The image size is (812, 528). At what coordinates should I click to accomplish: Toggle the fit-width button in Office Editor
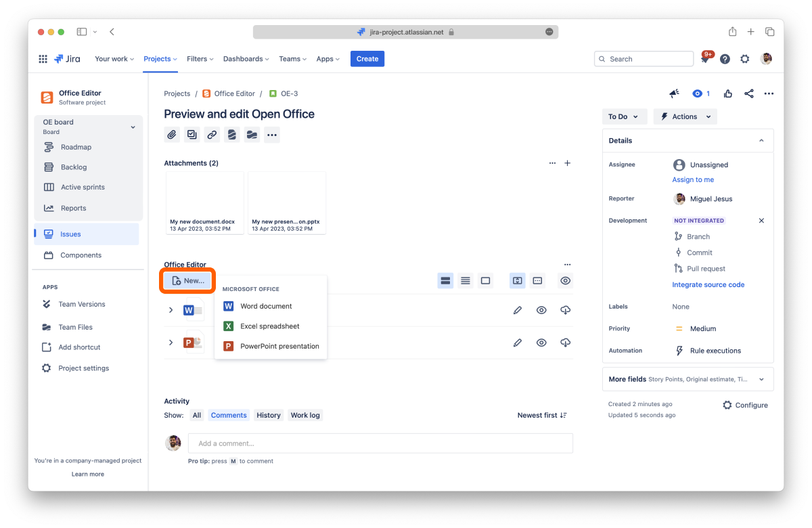(x=518, y=280)
